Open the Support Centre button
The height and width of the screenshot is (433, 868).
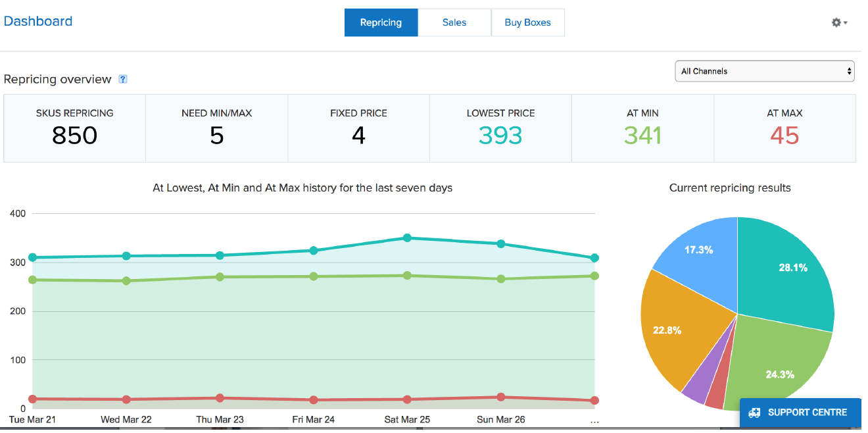[x=800, y=413]
